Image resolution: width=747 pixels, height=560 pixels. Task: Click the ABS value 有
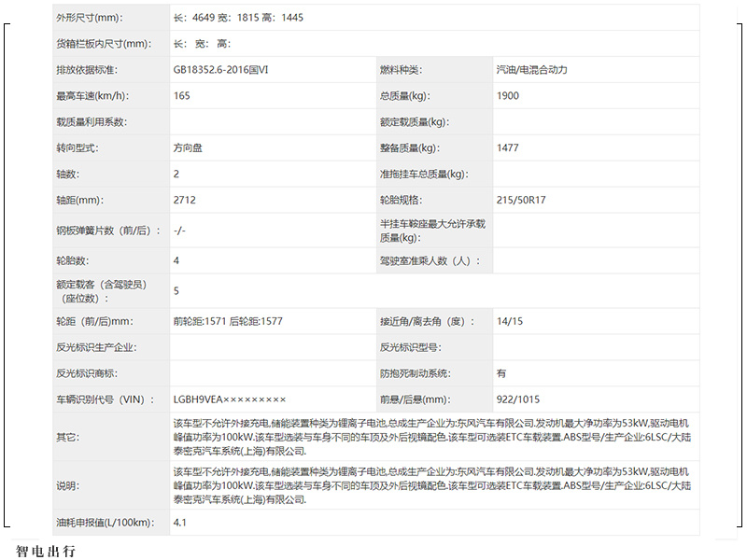pos(501,373)
